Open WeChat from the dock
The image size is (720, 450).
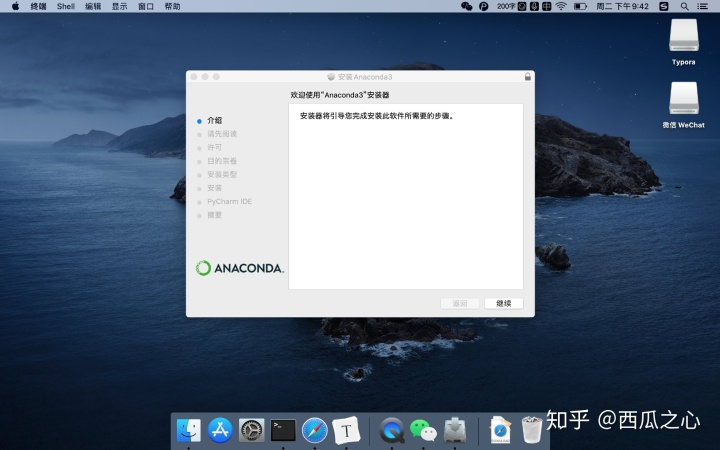click(x=423, y=430)
